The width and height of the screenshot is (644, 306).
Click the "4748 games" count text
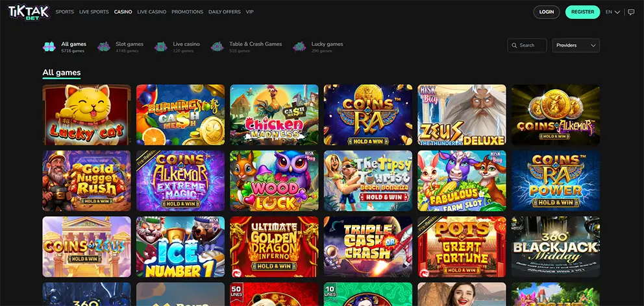[x=127, y=51]
